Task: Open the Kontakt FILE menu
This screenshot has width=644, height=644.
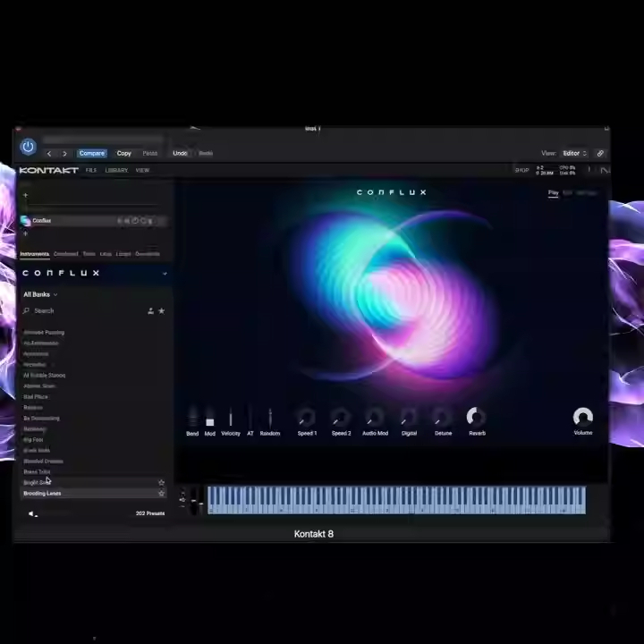Action: point(91,170)
